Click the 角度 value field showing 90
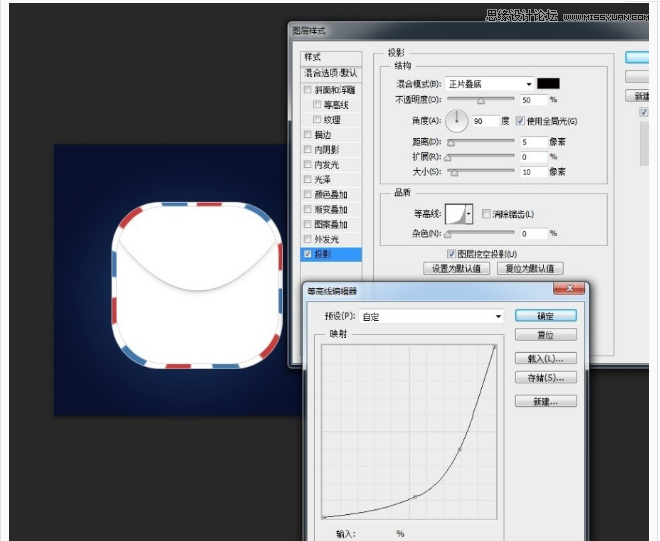This screenshot has height=541, width=660. click(x=485, y=121)
